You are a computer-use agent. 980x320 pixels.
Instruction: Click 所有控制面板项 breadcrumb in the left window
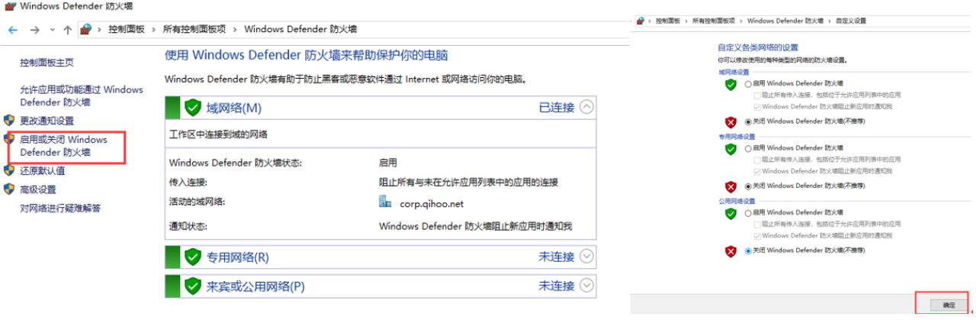[x=194, y=29]
